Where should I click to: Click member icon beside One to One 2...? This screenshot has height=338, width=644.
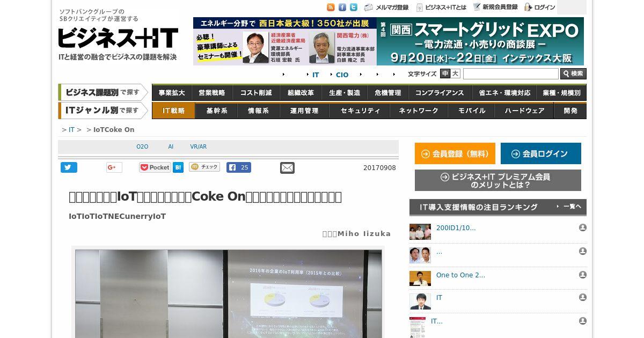582,275
